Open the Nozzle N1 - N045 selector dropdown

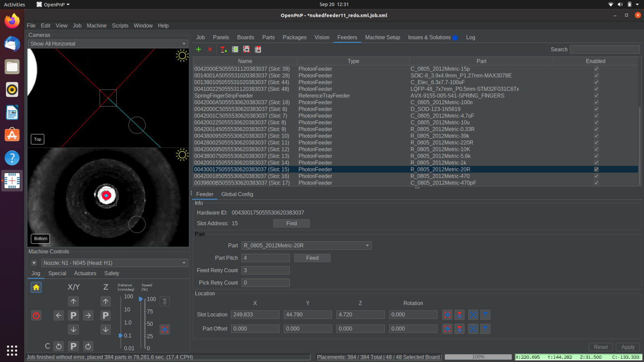pyautogui.click(x=115, y=263)
